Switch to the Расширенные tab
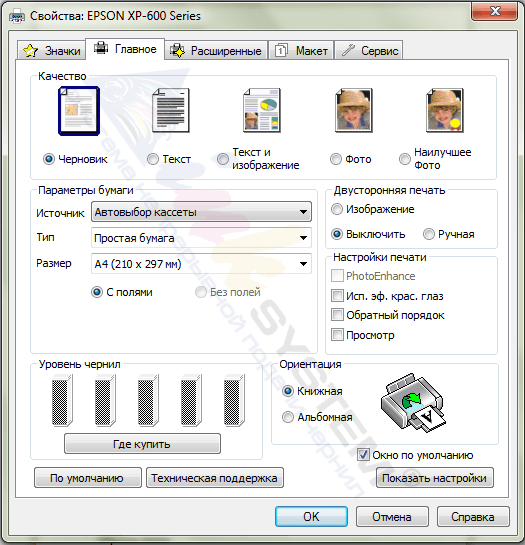 216,50
